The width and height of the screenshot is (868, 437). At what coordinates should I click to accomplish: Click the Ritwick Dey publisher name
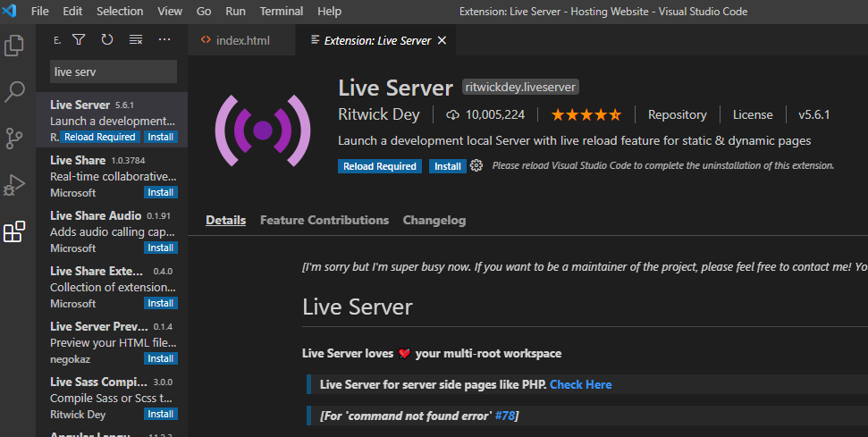coord(379,114)
